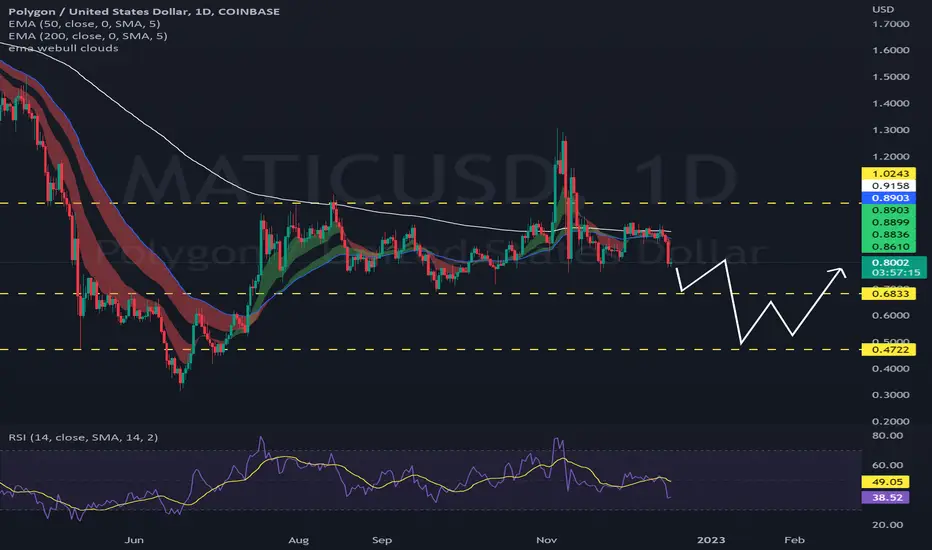Screen dimensions: 932x550
Task: Select the dashed yellow horizontal line at 0.4722
Action: (430, 350)
